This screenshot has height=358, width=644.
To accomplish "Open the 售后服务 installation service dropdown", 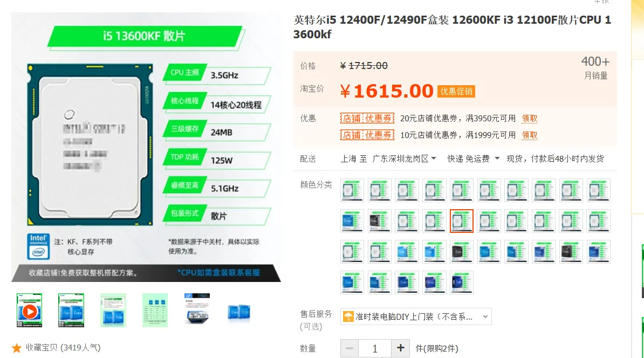I will (416, 316).
